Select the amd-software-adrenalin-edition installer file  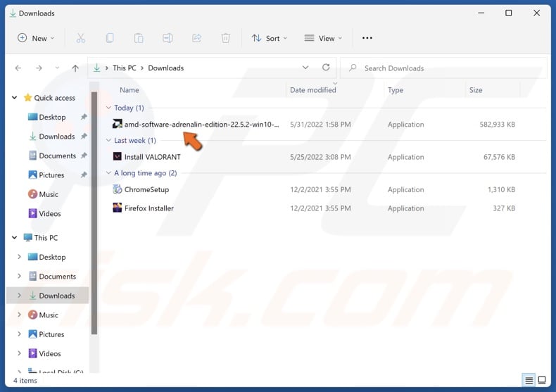(x=201, y=125)
